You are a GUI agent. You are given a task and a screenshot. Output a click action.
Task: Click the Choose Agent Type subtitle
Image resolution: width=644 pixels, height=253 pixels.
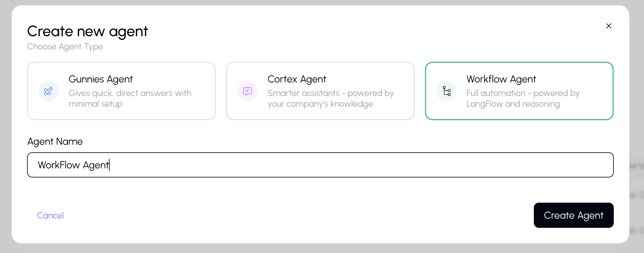tap(65, 47)
